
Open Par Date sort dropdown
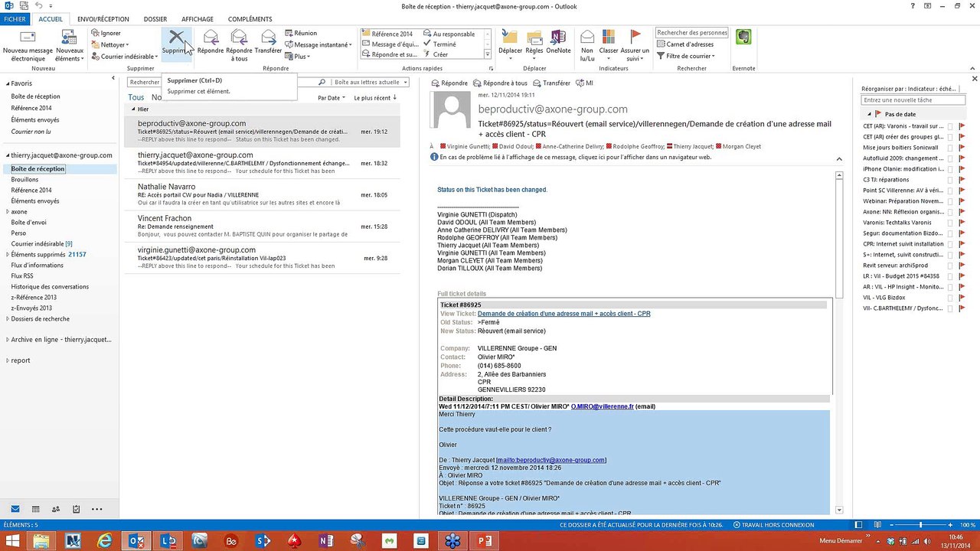[331, 98]
